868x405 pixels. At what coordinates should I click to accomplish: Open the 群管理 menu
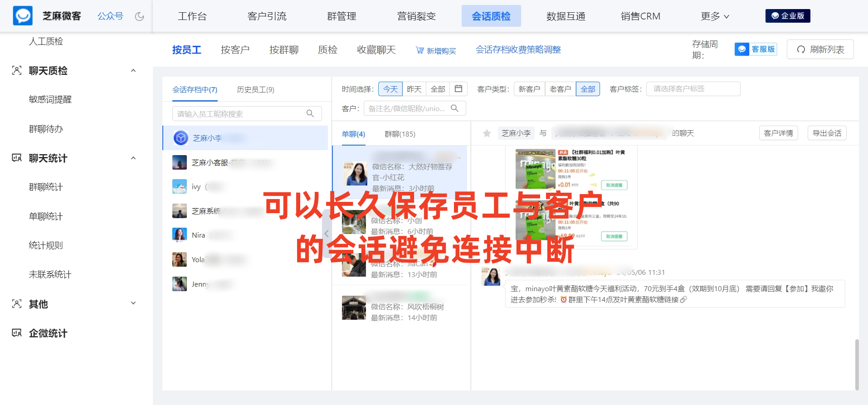[x=341, y=16]
